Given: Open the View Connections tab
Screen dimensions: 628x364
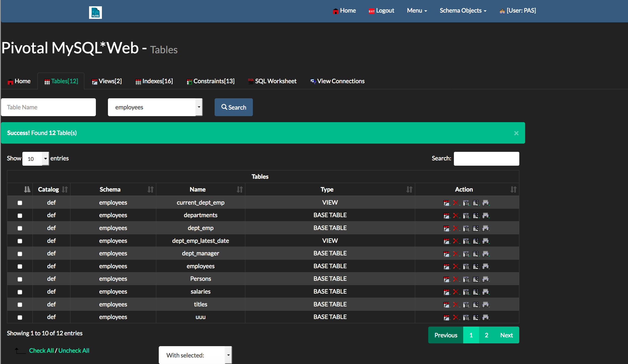Looking at the screenshot, I should pos(337,81).
